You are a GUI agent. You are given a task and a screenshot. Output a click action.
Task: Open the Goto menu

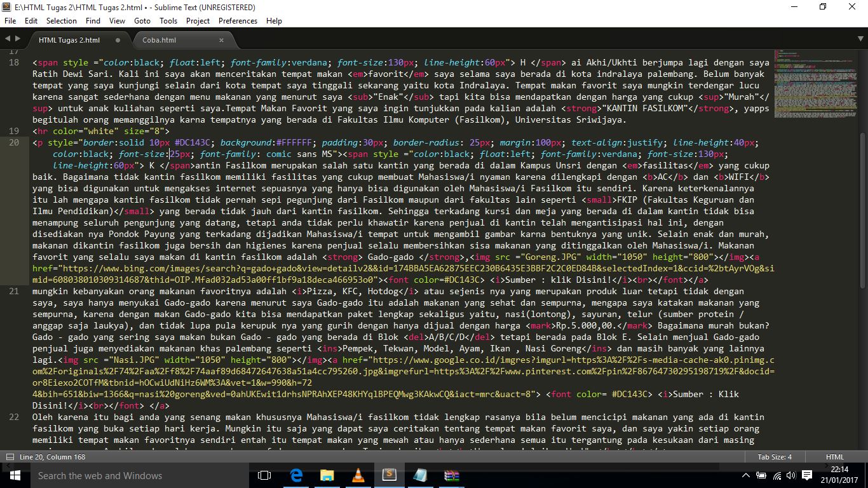[x=142, y=20]
